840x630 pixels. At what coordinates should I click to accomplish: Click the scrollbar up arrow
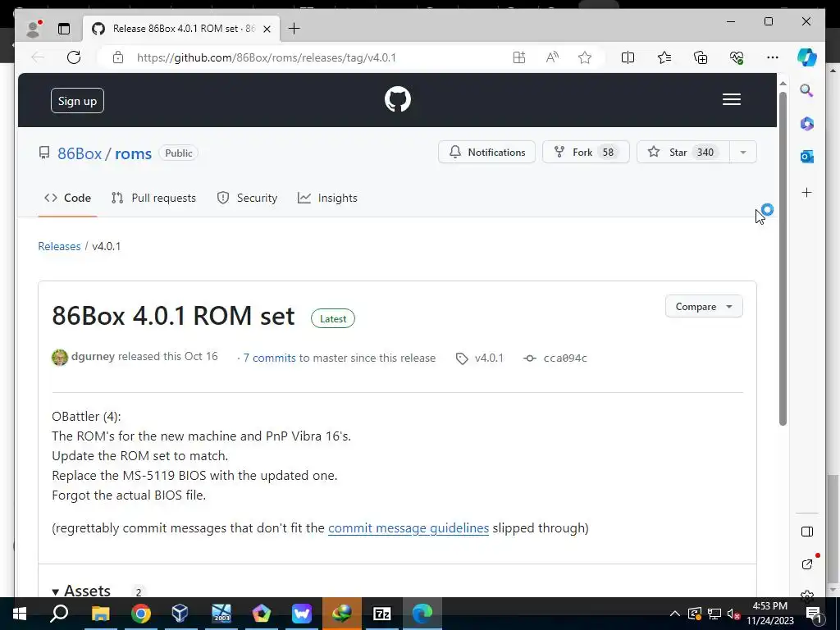click(x=783, y=84)
